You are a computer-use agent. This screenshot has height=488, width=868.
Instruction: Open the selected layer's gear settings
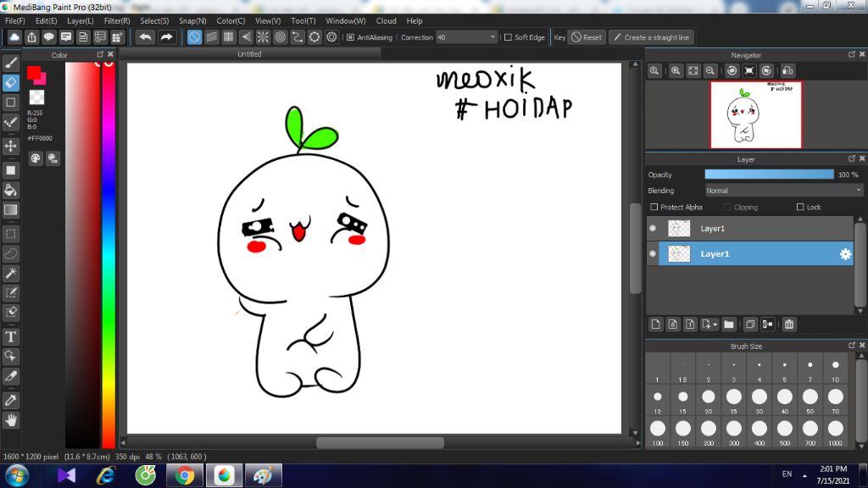point(844,254)
